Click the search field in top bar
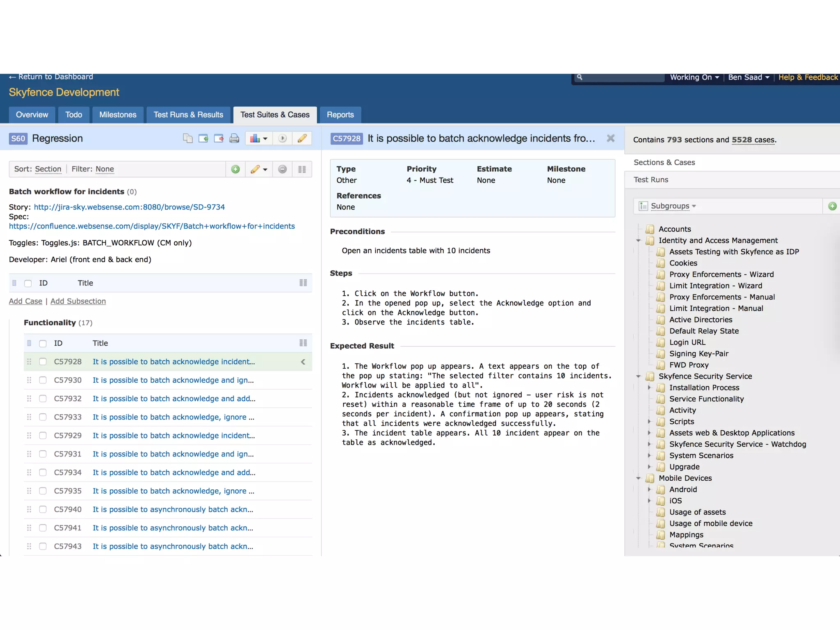This screenshot has height=630, width=840. click(621, 78)
